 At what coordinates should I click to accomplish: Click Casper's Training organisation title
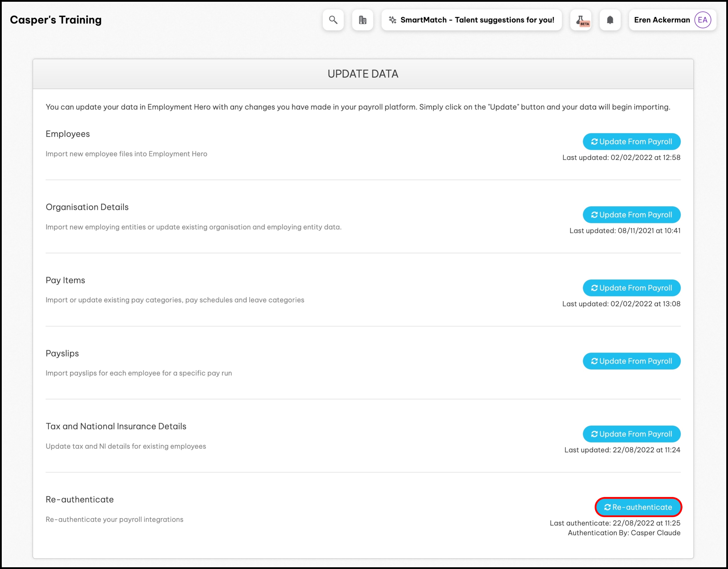[x=56, y=20]
